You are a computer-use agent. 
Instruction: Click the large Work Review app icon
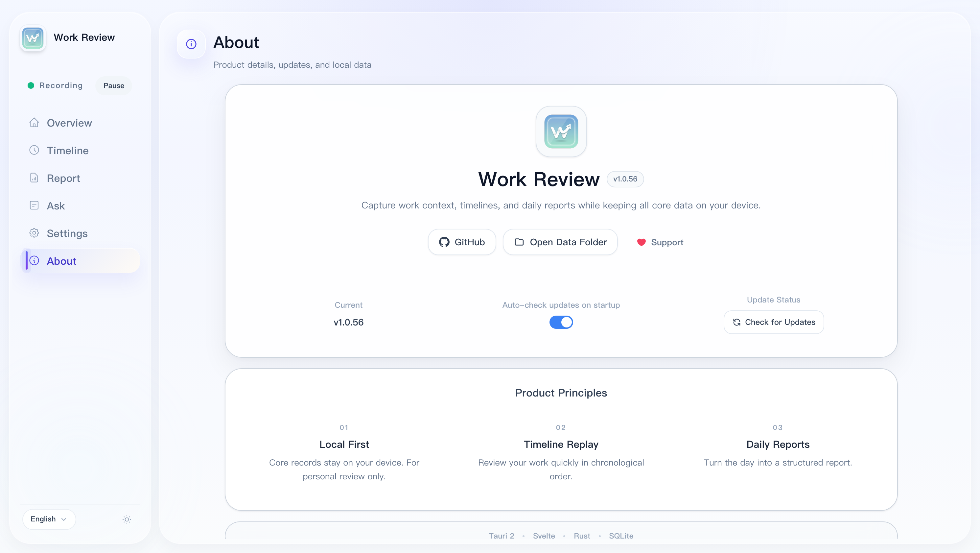point(561,131)
